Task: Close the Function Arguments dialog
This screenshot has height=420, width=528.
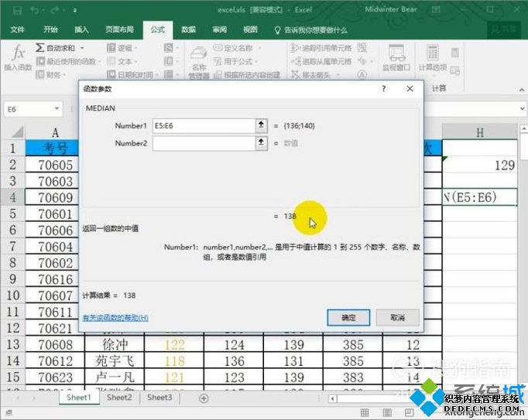Action: coord(410,89)
